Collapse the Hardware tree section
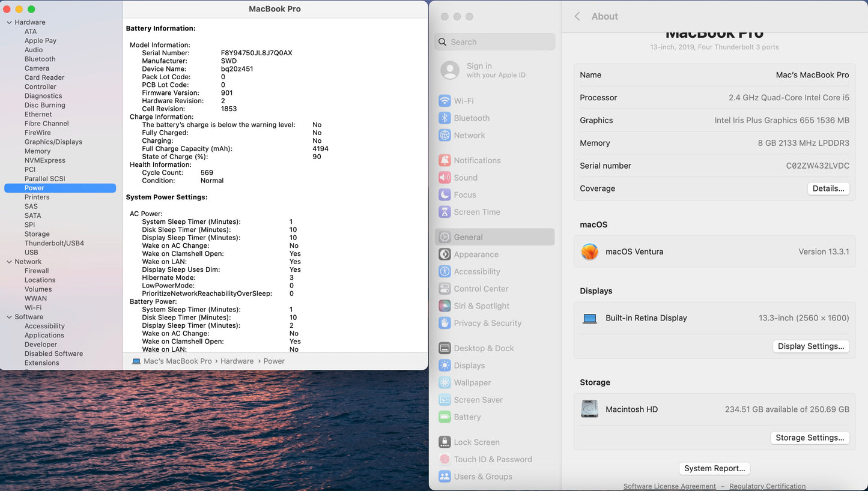 pyautogui.click(x=9, y=22)
